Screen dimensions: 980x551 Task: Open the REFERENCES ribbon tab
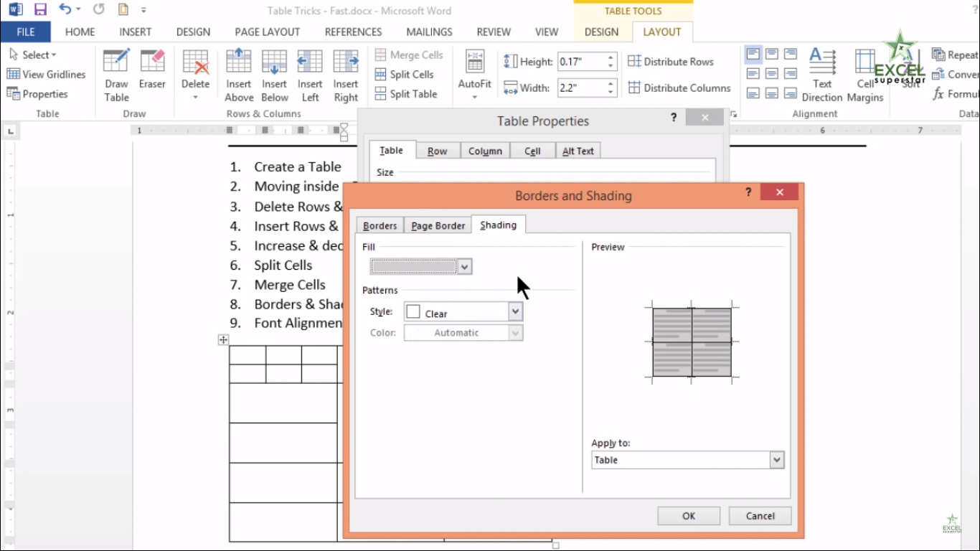[x=353, y=32]
